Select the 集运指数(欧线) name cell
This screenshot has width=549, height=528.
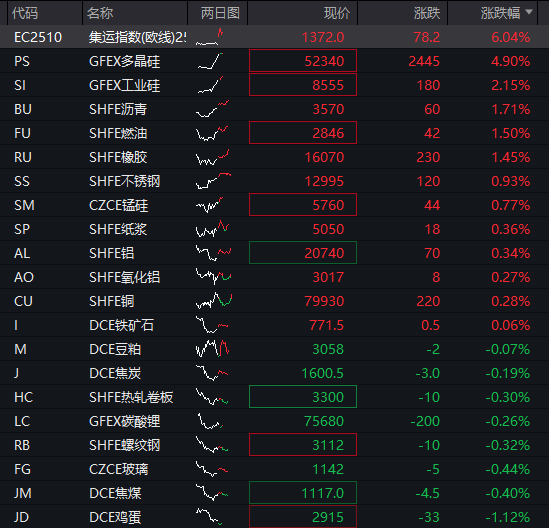pos(137,37)
